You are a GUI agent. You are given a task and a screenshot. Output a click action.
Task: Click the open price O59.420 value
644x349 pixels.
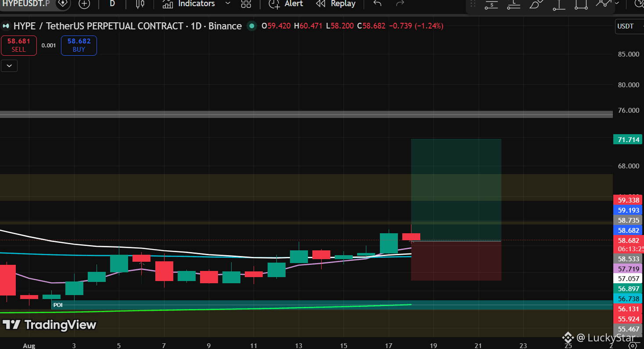click(276, 26)
